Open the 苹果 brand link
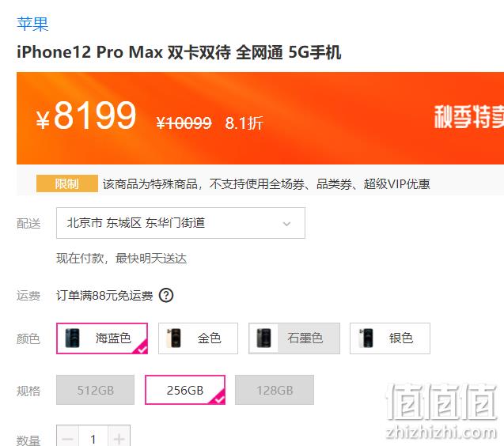This screenshot has width=504, height=446. [x=32, y=24]
